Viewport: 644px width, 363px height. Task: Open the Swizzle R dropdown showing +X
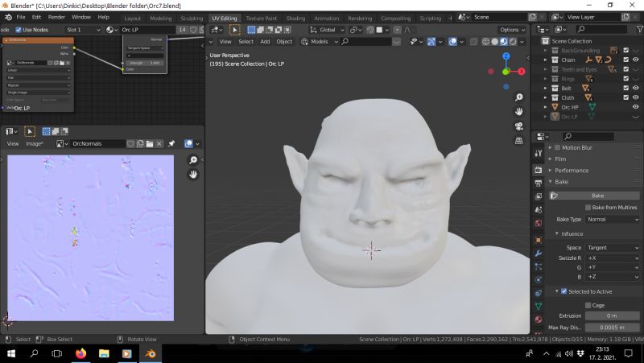(x=613, y=258)
